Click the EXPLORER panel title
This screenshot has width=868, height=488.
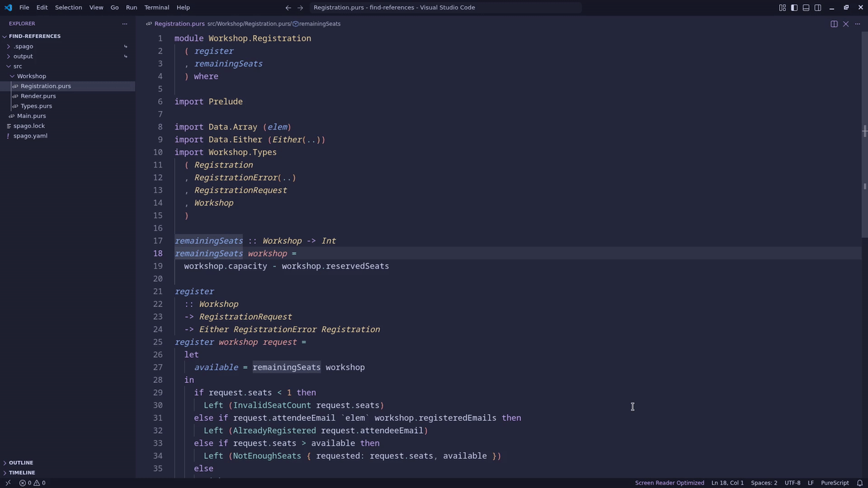click(x=22, y=24)
